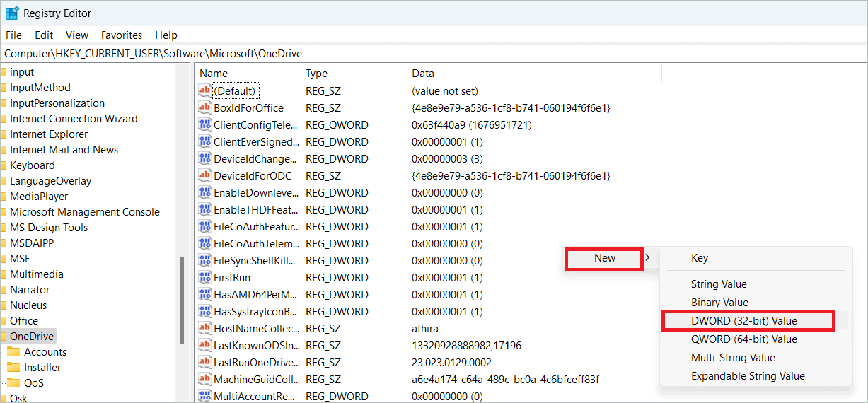Click the DWORD icon beside FileCoAuthTelem...

pyautogui.click(x=205, y=243)
